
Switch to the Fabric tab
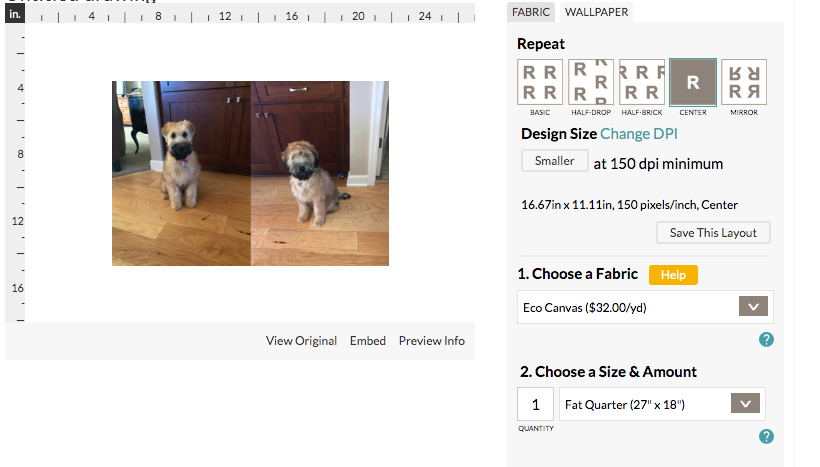point(530,12)
